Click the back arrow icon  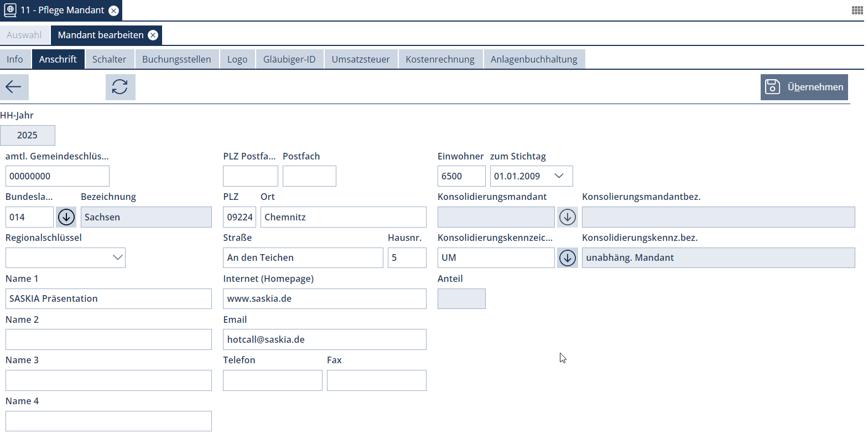[14, 87]
